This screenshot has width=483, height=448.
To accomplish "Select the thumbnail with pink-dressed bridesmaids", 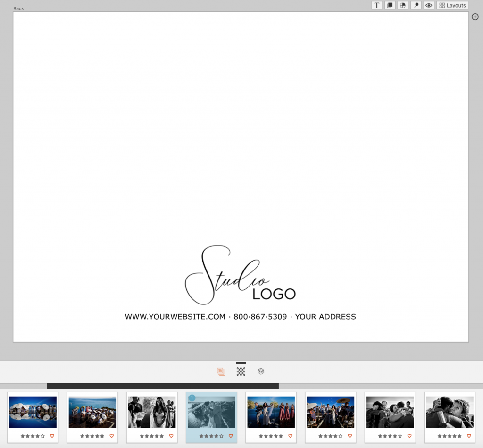I will coord(271,412).
